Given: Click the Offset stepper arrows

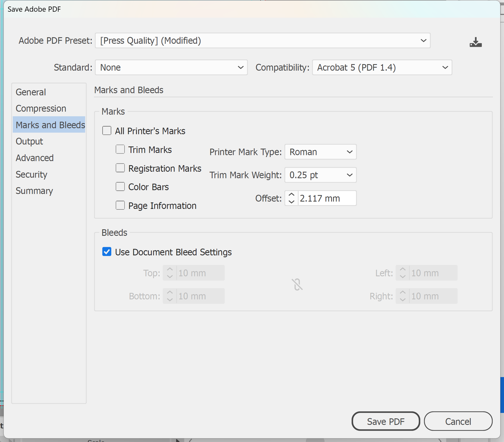Looking at the screenshot, I should click(x=291, y=198).
